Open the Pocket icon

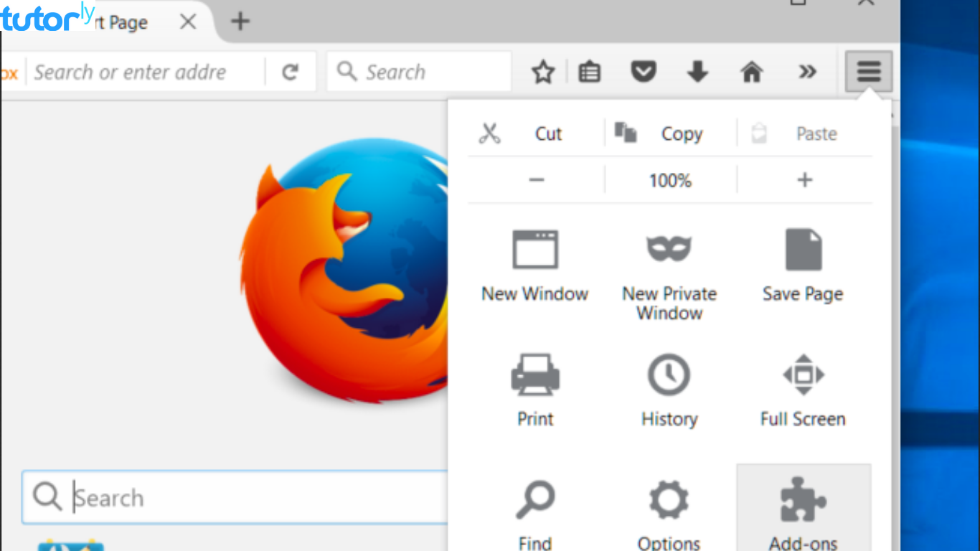point(644,71)
